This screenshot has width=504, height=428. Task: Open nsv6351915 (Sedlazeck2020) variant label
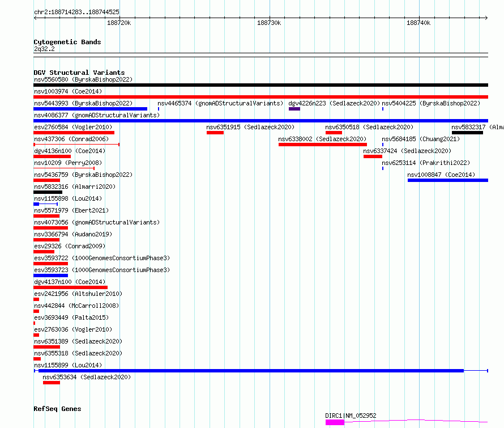coord(250,127)
